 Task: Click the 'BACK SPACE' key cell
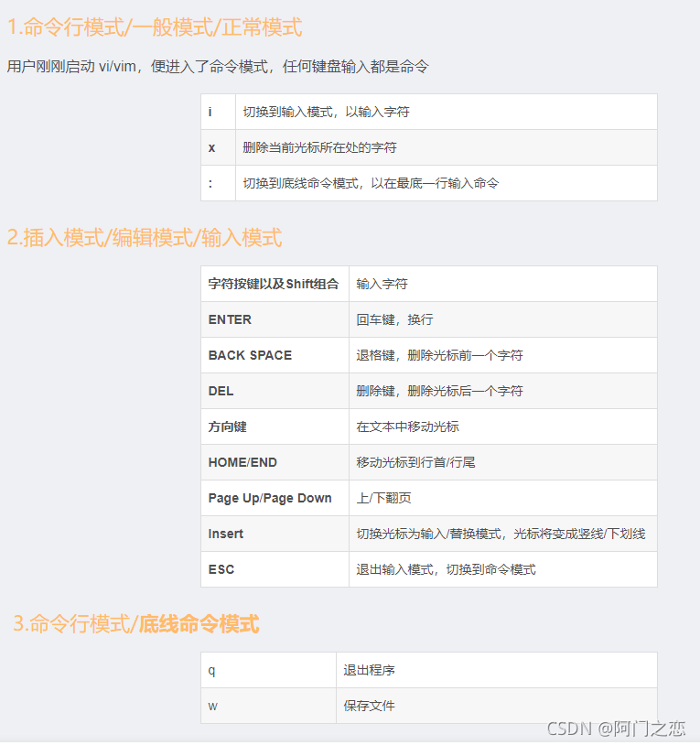point(275,355)
